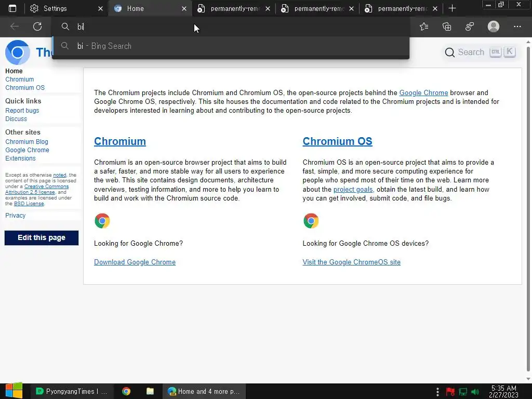The image size is (532, 399).
Task: Open the tab actions menu icon
Action: tap(12, 8)
